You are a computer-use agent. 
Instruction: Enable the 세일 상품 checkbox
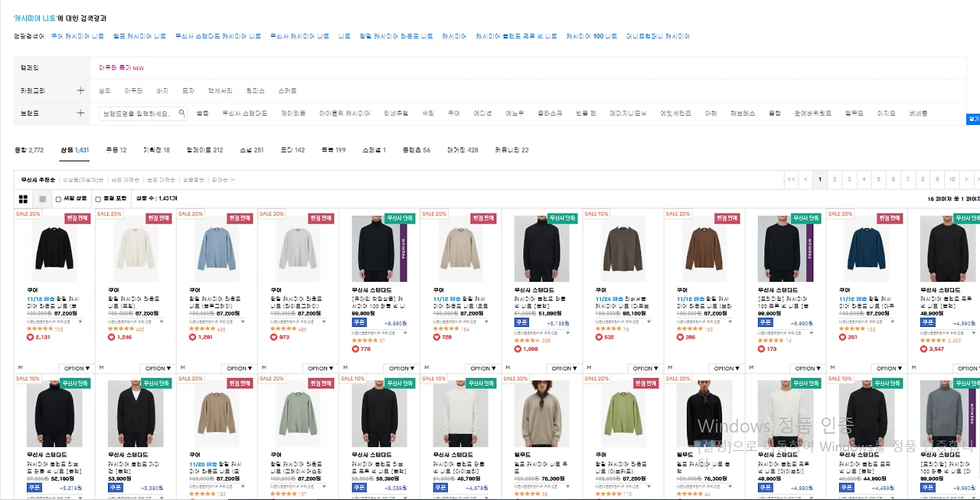(58, 199)
